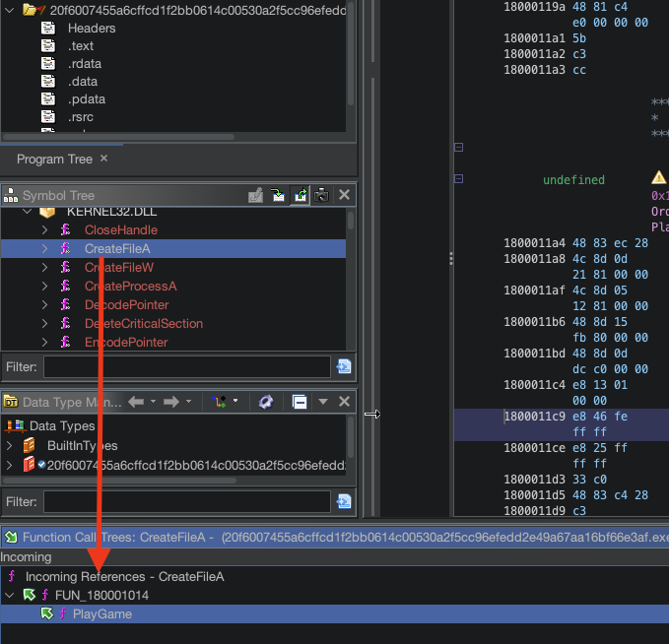
Task: Close the Data Type Manager panel
Action: tap(344, 402)
